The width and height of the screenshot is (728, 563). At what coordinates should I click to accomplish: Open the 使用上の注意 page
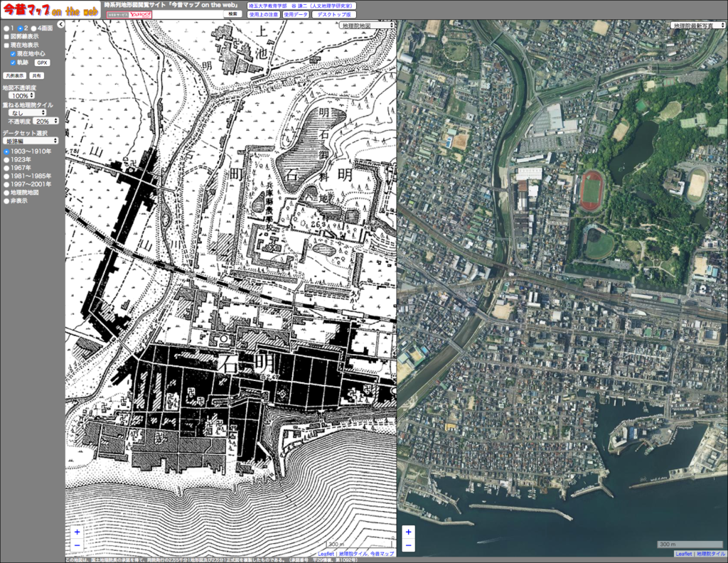click(263, 14)
